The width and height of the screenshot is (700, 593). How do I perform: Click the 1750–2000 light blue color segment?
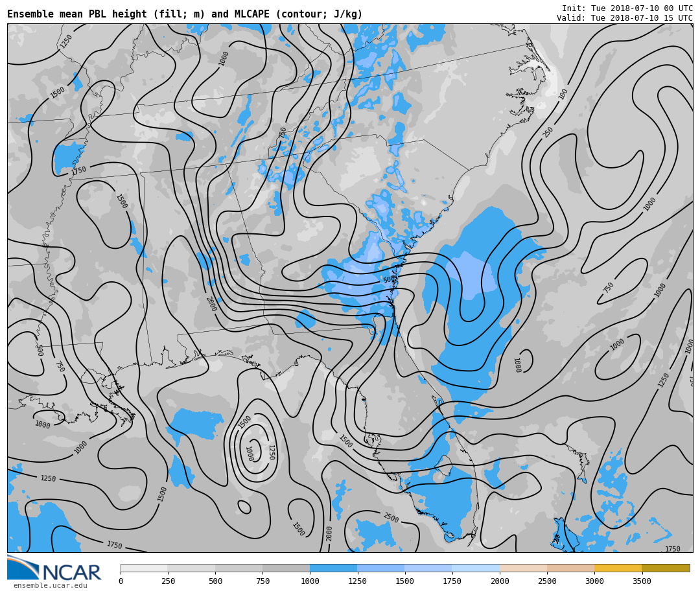pyautogui.click(x=476, y=568)
